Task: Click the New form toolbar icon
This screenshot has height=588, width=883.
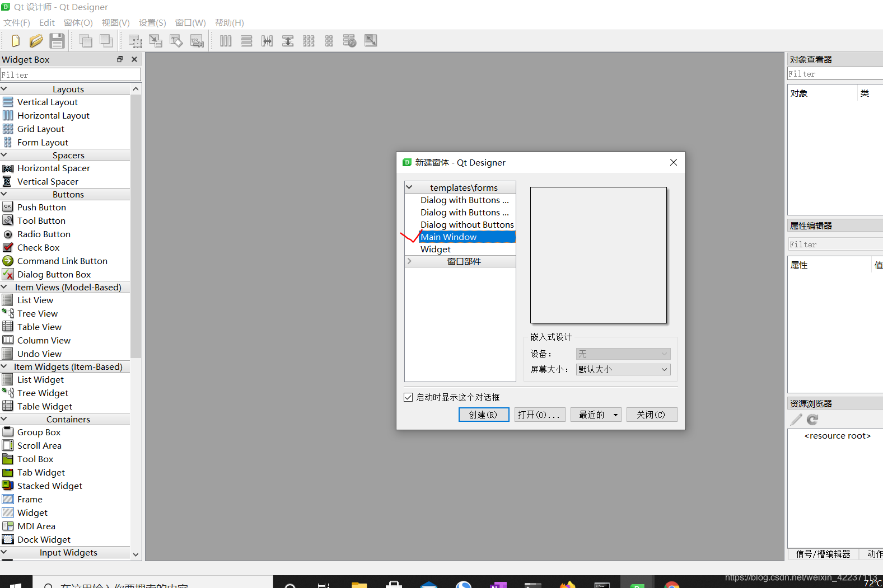Action: click(x=15, y=41)
